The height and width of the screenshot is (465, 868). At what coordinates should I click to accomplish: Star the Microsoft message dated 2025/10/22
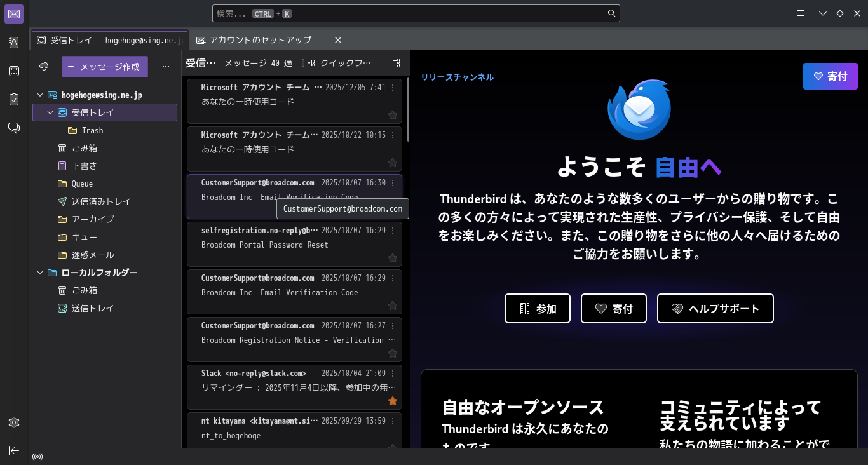tap(393, 163)
